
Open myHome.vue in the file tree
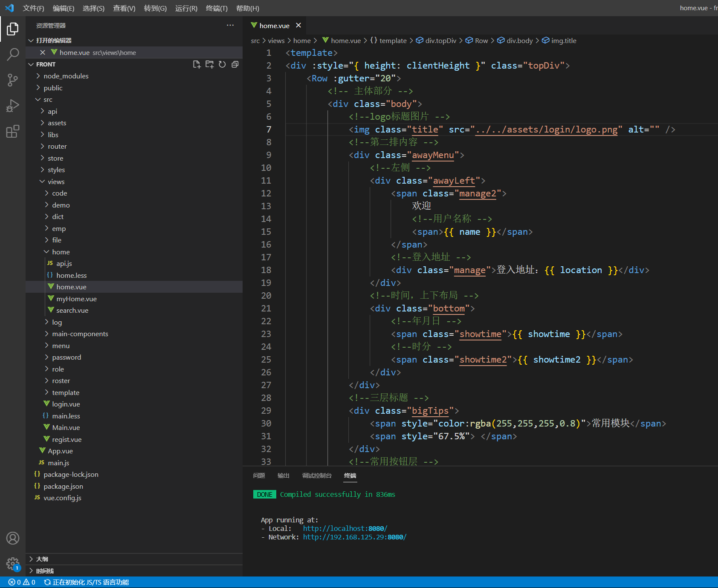point(76,299)
